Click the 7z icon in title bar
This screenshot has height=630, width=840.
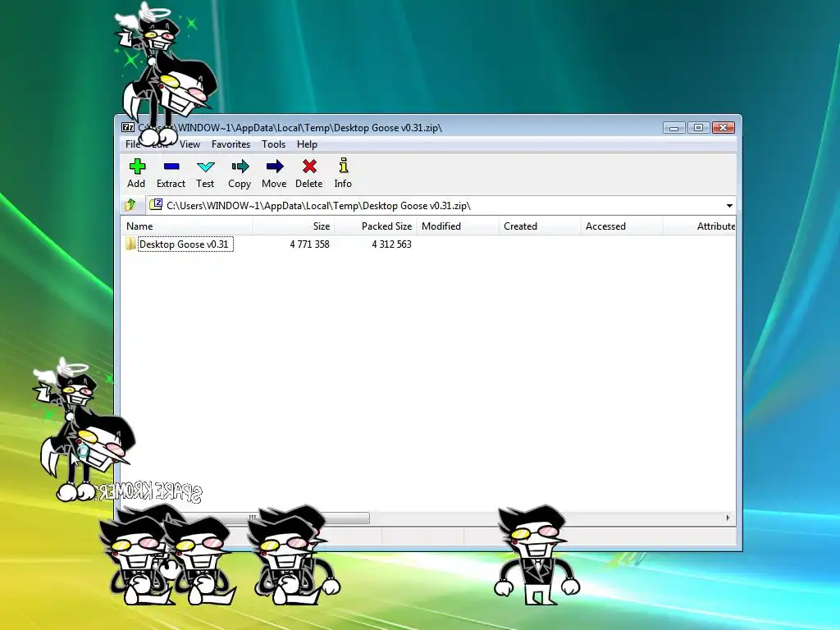128,127
